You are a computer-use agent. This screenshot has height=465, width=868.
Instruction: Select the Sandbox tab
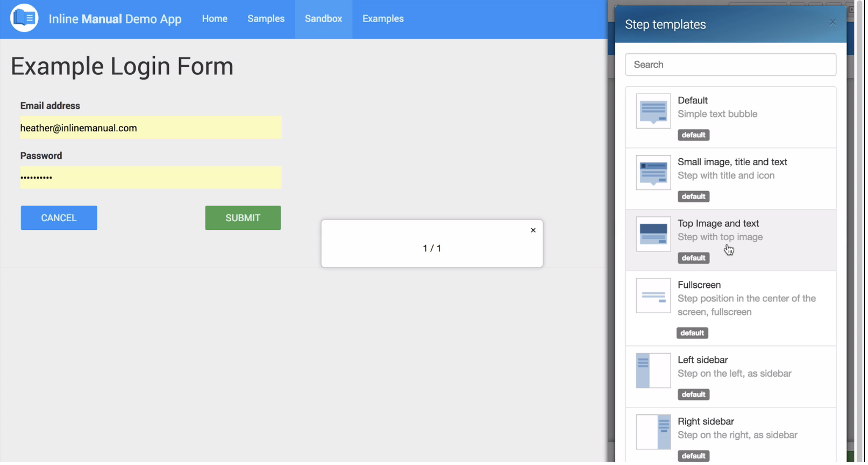point(324,19)
